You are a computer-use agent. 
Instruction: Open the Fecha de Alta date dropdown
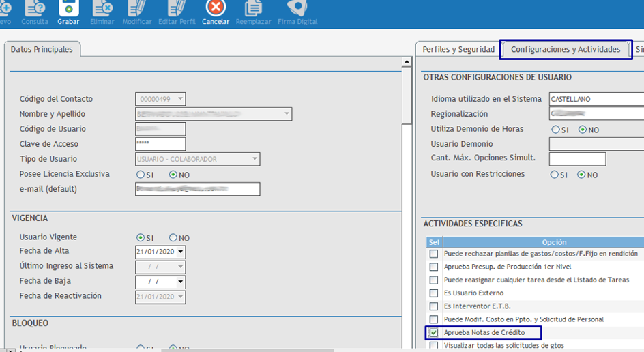pyautogui.click(x=181, y=252)
